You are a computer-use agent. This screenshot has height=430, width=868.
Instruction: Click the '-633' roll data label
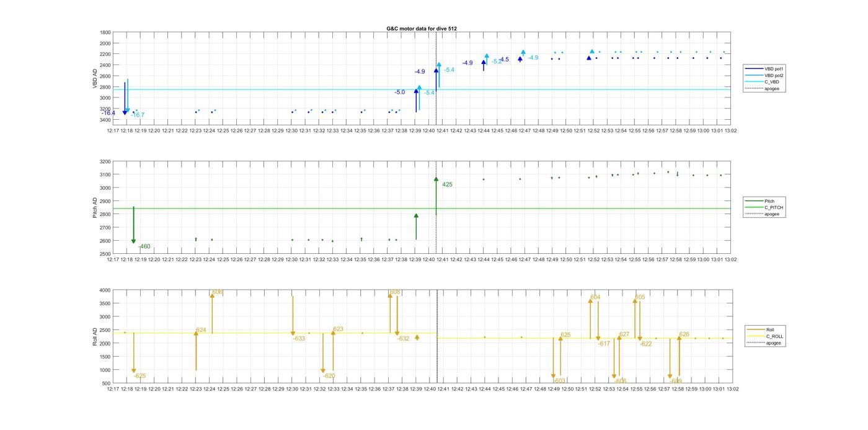click(x=299, y=338)
